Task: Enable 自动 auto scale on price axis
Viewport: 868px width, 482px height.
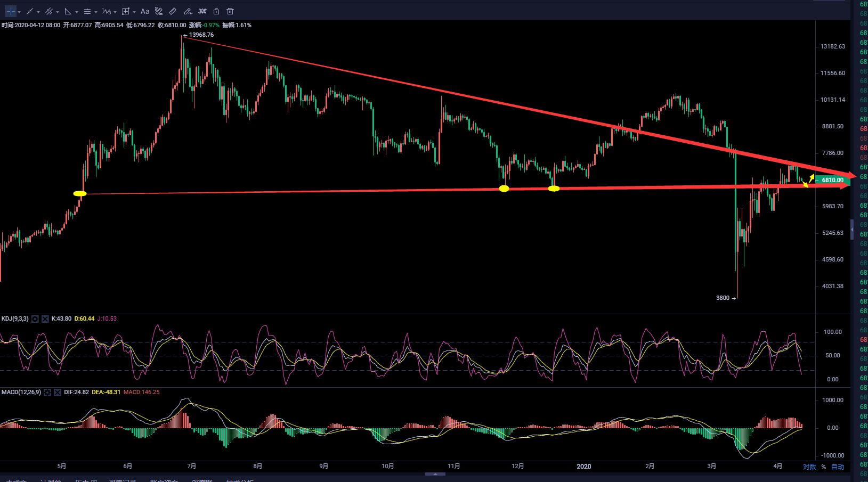Action: click(x=838, y=467)
